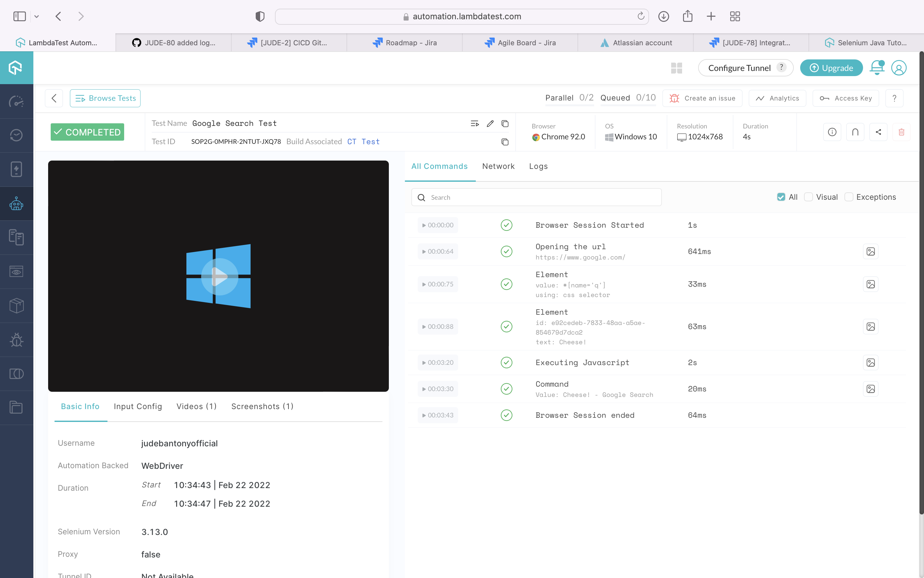Viewport: 924px width, 578px height.
Task: Click the notifications bell icon
Action: click(877, 68)
